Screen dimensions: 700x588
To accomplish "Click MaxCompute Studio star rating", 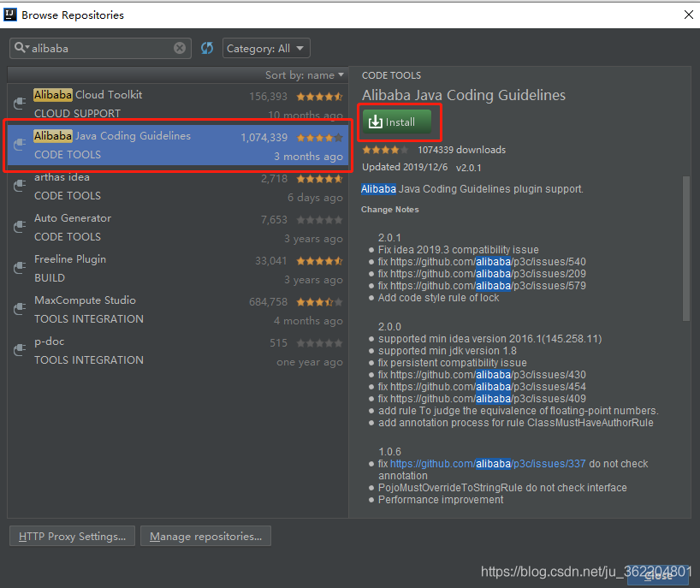I will click(320, 302).
